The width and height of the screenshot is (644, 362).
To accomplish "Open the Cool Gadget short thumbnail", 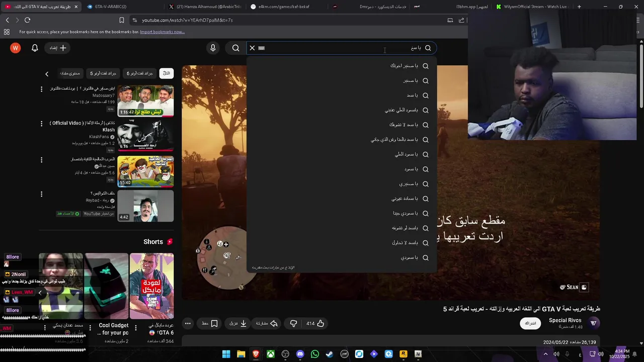I will click(x=106, y=286).
